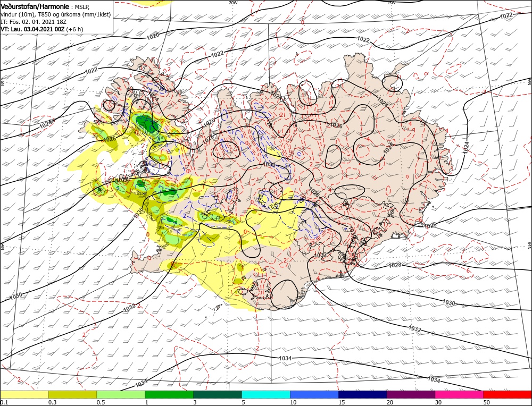Click the '1020' isobar label
Screen dimensions: 532x406
point(153,36)
